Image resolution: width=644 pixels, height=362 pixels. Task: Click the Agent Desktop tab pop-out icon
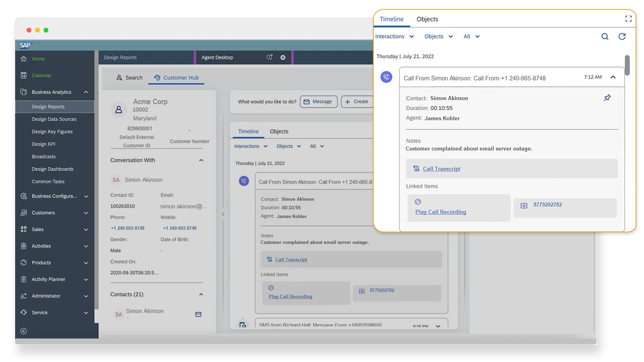269,57
